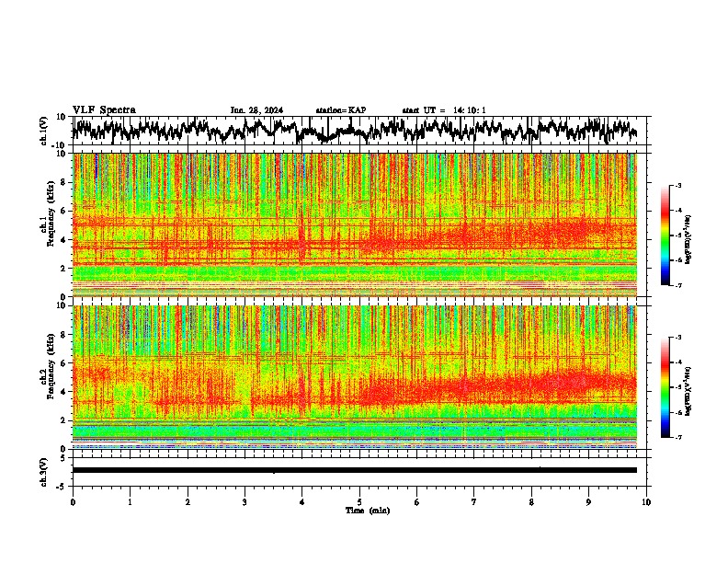Click the ch.2 spectrogram plot area
The image size is (728, 563).
click(x=355, y=377)
